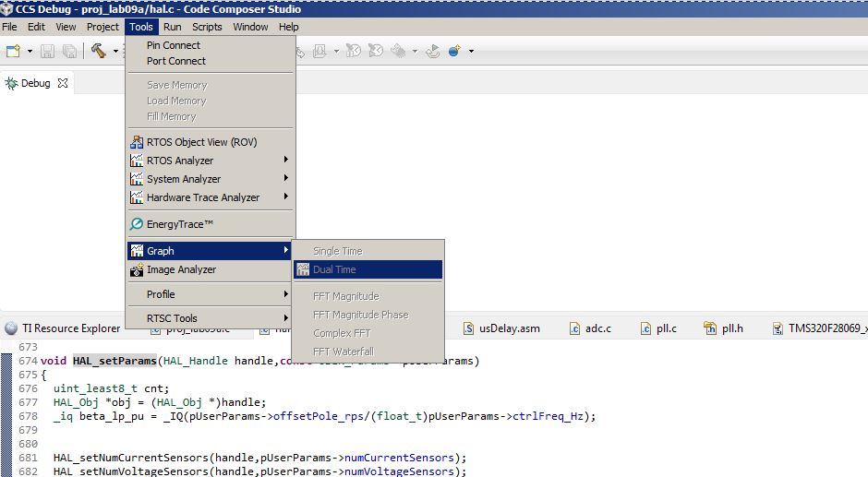This screenshot has width=868, height=477.
Task: Click the Image Analyzer camera icon
Action: (x=136, y=269)
